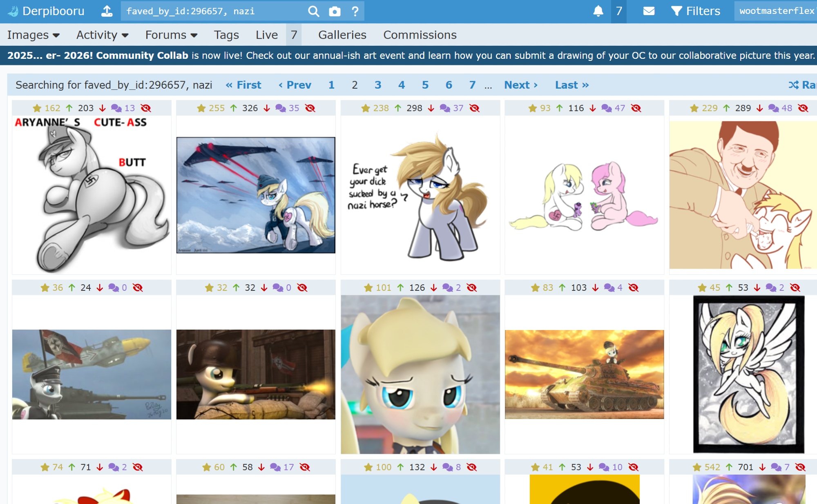Click the upload icon in header
The image size is (817, 504).
click(x=107, y=11)
